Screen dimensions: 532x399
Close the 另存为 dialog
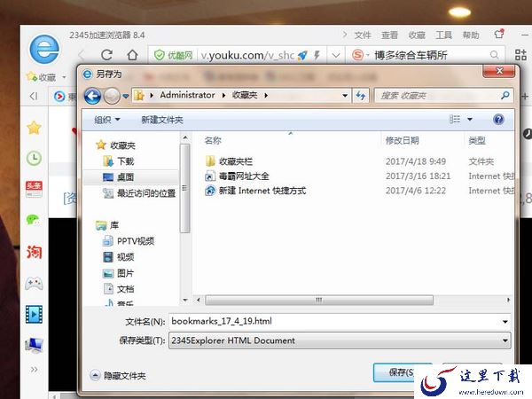tap(498, 71)
